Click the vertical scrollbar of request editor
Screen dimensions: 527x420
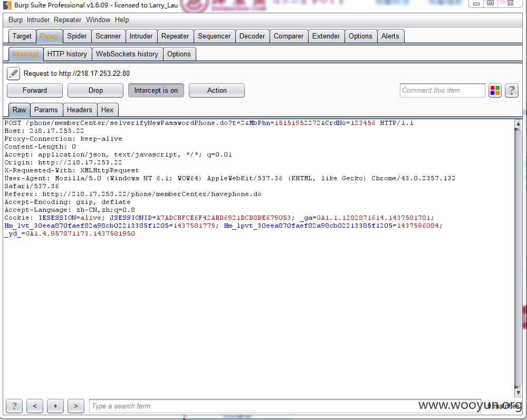click(x=518, y=258)
